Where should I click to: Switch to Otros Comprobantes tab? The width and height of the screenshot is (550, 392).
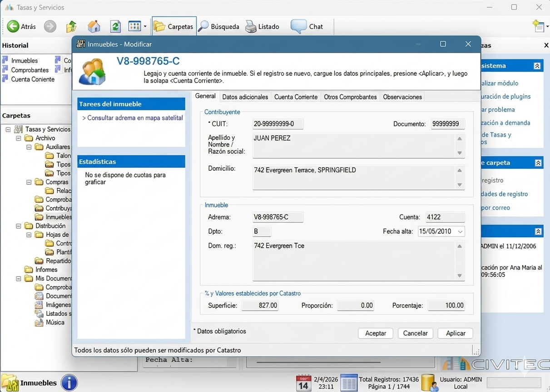pyautogui.click(x=350, y=97)
